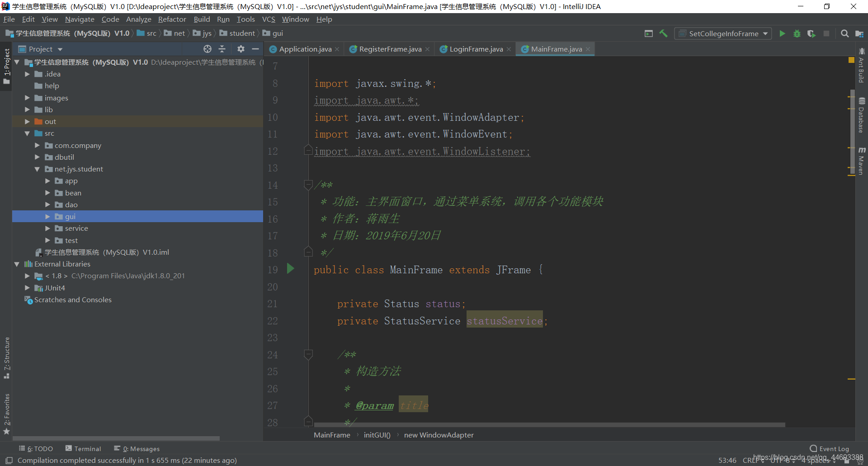The height and width of the screenshot is (466, 868).
Task: Close the Application.java tab
Action: 337,49
